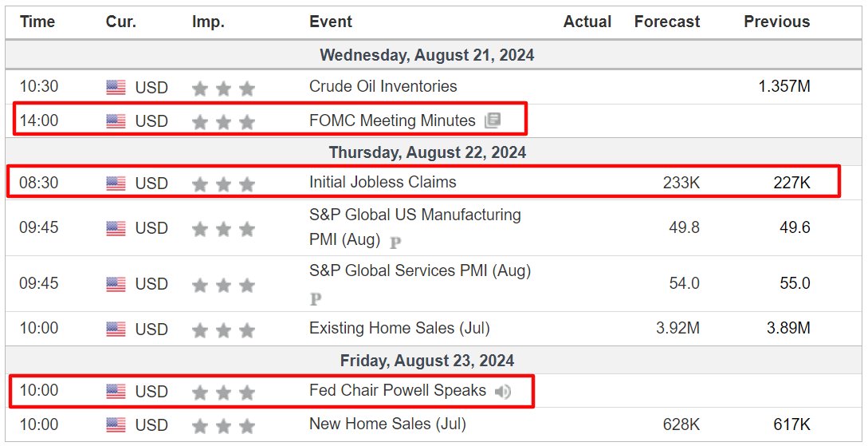Open the FOMC Meeting Minutes event

click(x=392, y=120)
